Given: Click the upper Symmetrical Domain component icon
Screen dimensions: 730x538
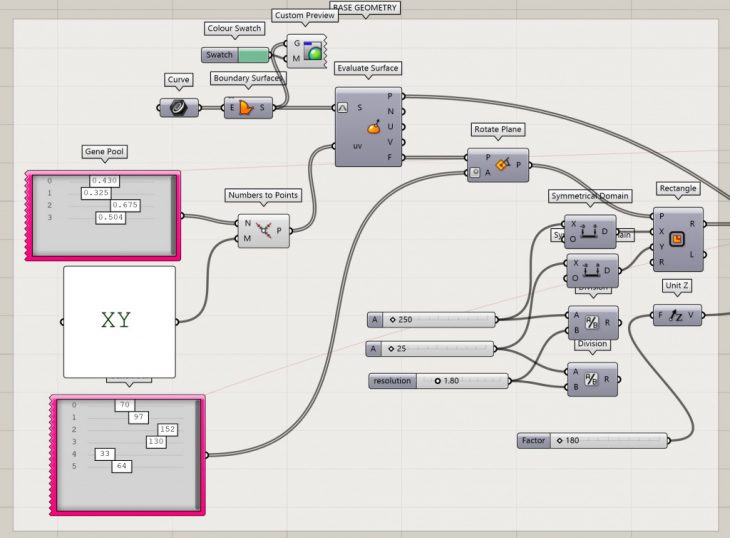Looking at the screenshot, I should pyautogui.click(x=590, y=231).
